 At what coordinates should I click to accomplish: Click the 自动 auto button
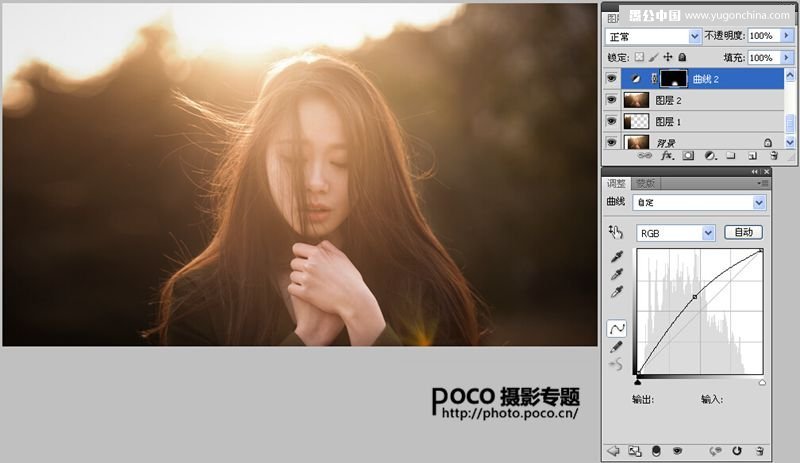(x=743, y=232)
